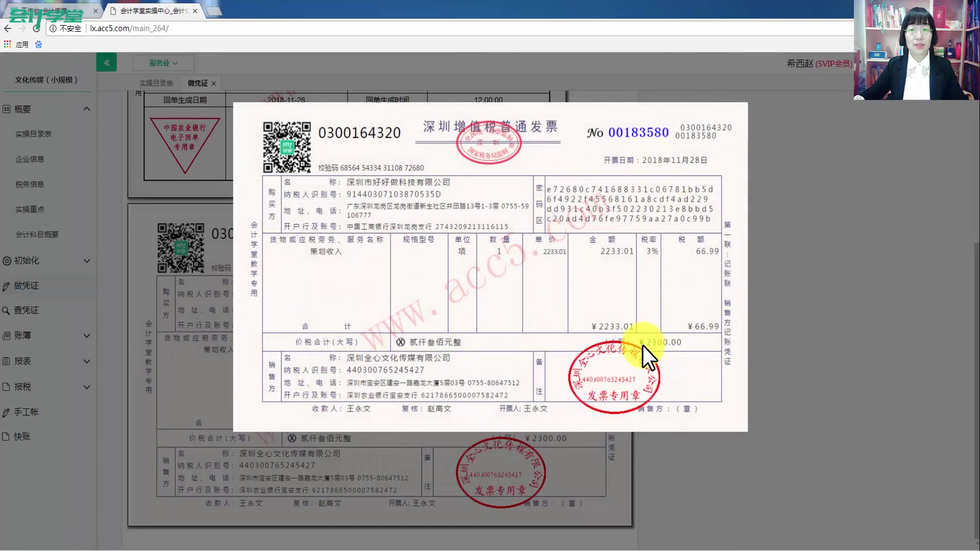Select the 做凭证 tab
980x551 pixels.
198,83
